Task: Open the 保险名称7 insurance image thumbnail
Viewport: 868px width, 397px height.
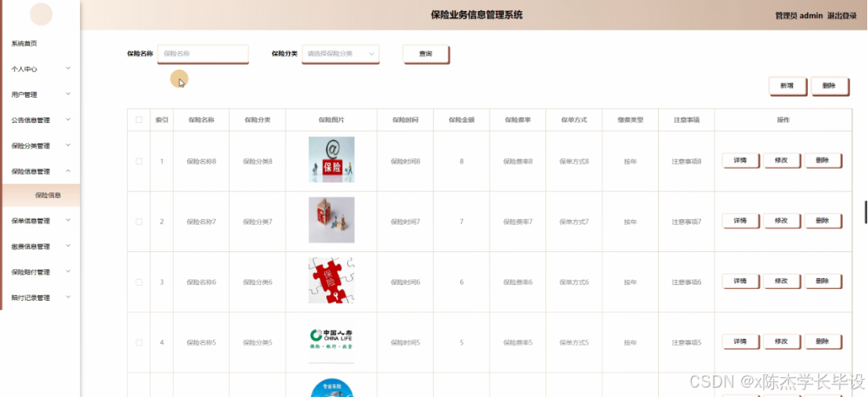Action: (x=331, y=220)
